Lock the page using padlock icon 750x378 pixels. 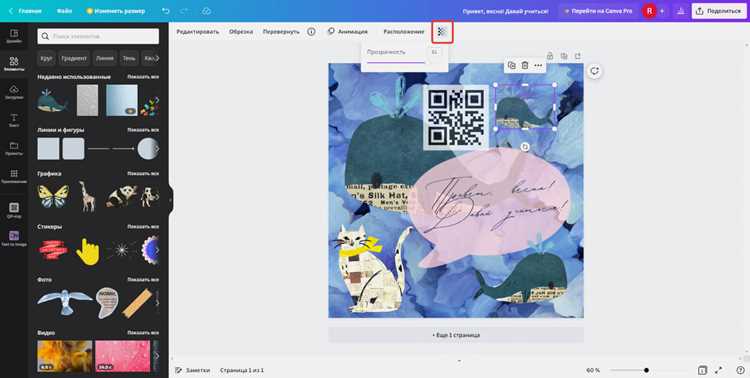coord(550,56)
